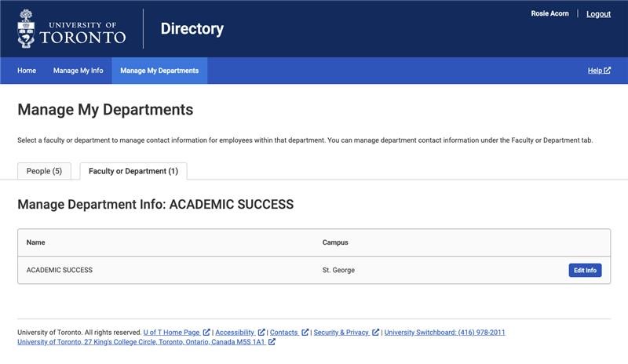Viewport: 628px width, 364px height.
Task: Open the Help link
Action: 595,71
